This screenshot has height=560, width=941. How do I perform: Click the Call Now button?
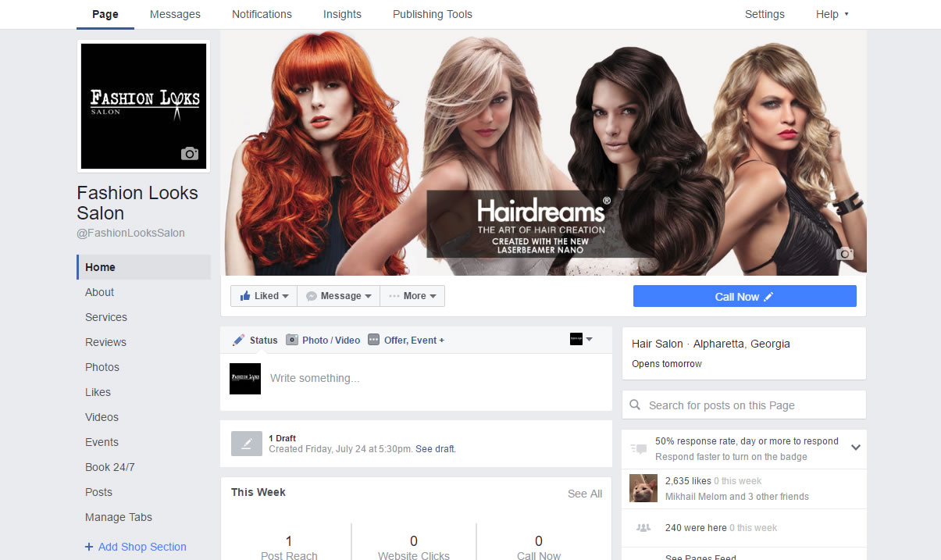point(744,296)
